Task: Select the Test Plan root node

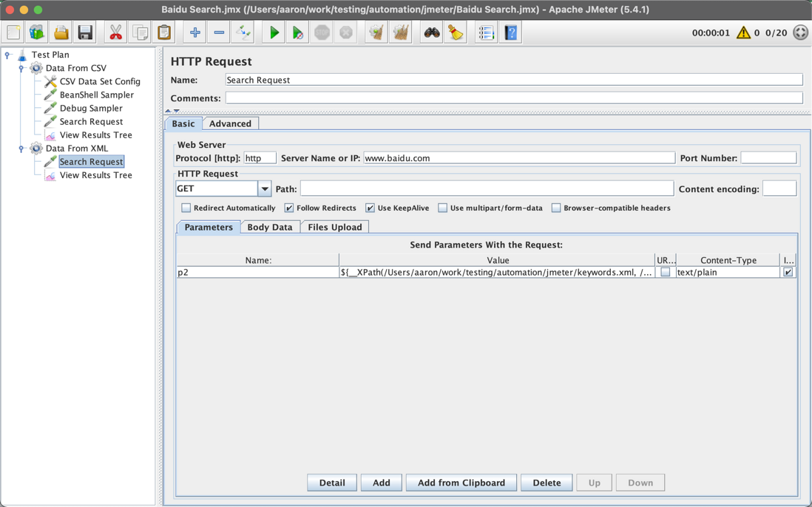Action: click(50, 55)
